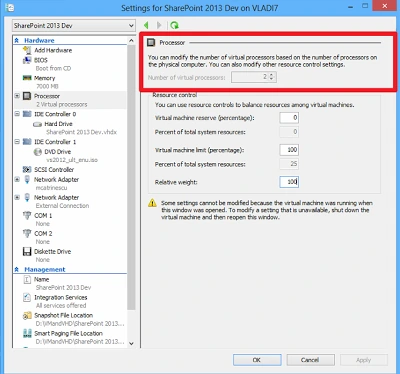
Task: Select the BIOS tree item
Action: (x=41, y=60)
